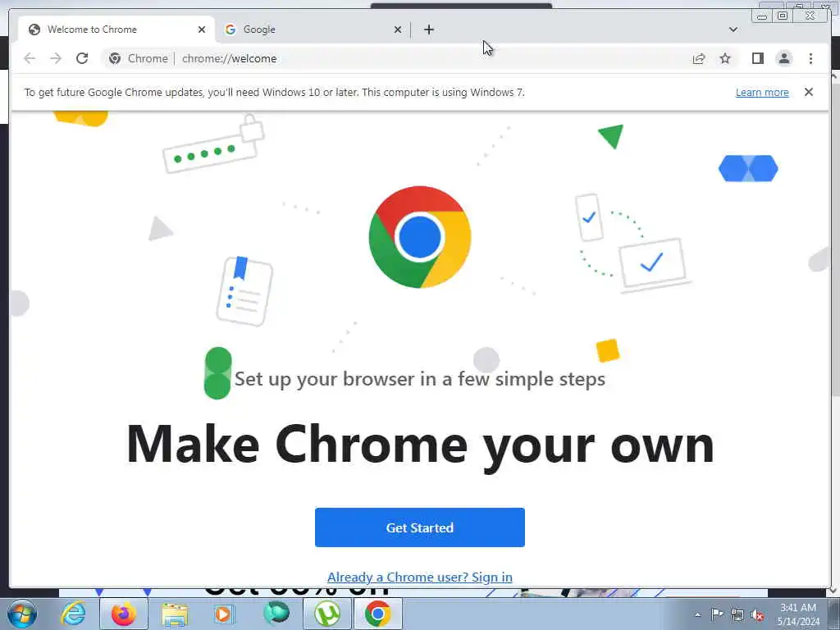Image resolution: width=840 pixels, height=630 pixels.
Task: Launch Internet Explorer from the taskbar
Action: 73,614
